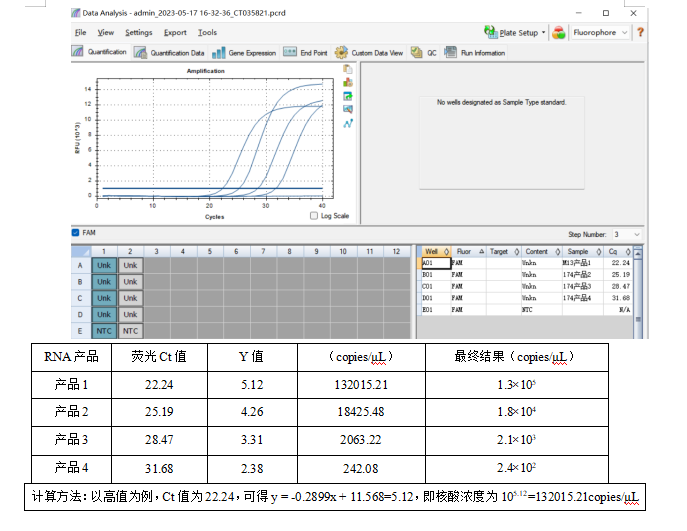Click the Quantification Data tab icon
Image resolution: width=687 pixels, height=531 pixels.
click(x=140, y=53)
